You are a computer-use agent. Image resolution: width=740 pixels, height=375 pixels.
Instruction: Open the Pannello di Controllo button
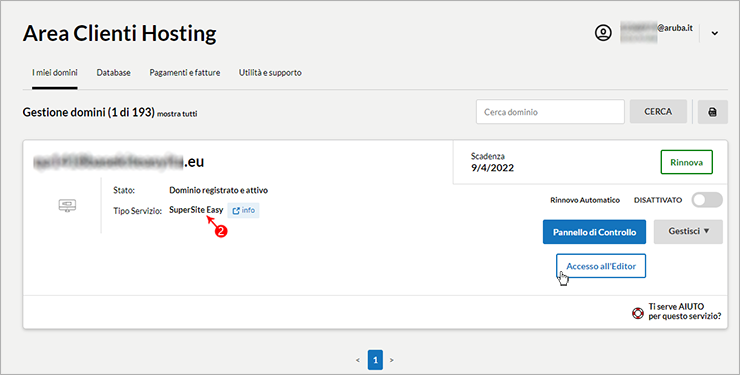(x=594, y=232)
